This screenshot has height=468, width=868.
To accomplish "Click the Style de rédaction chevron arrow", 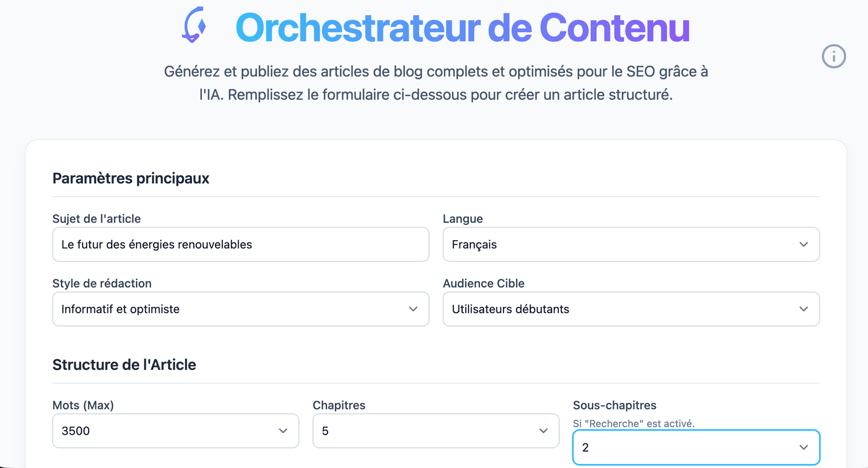I will [413, 309].
